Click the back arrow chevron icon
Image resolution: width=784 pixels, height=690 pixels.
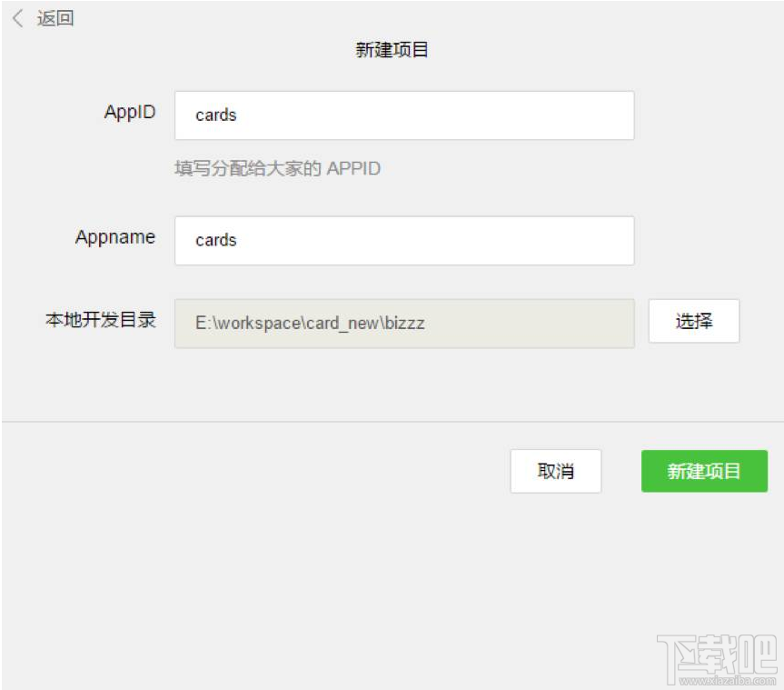(x=18, y=18)
